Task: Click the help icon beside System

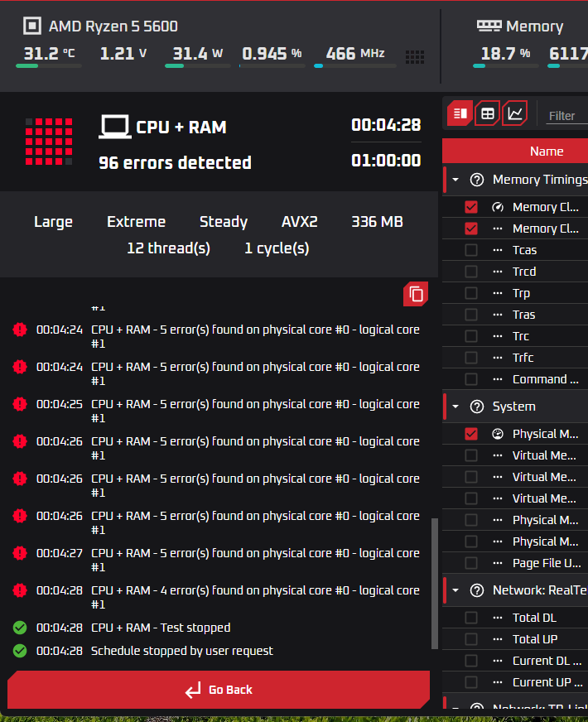Action: pos(476,407)
